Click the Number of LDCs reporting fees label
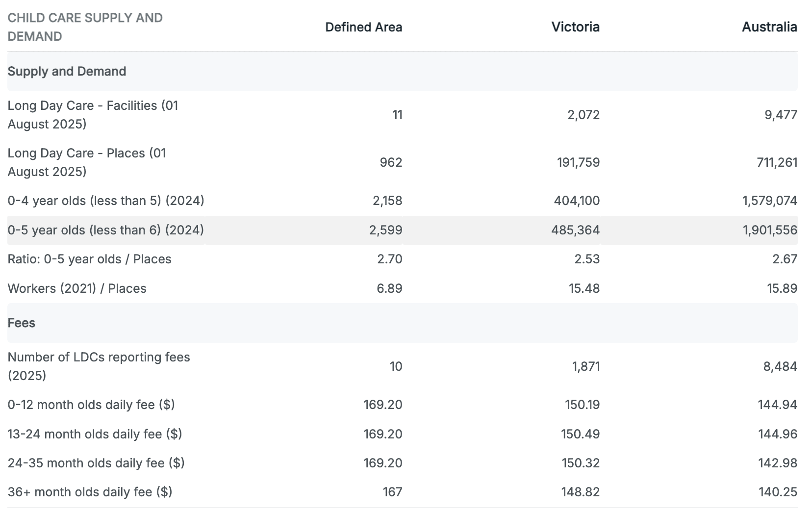Screen dimensions: 812x512 (99, 366)
